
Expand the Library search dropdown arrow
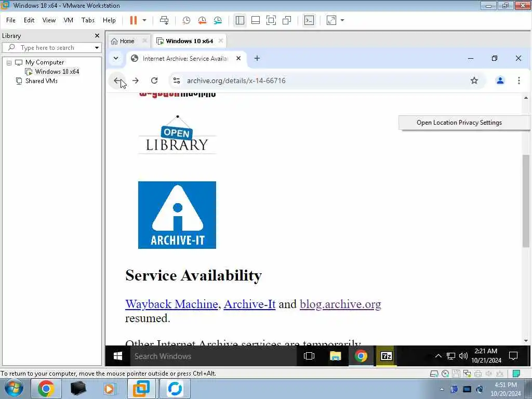pyautogui.click(x=97, y=47)
